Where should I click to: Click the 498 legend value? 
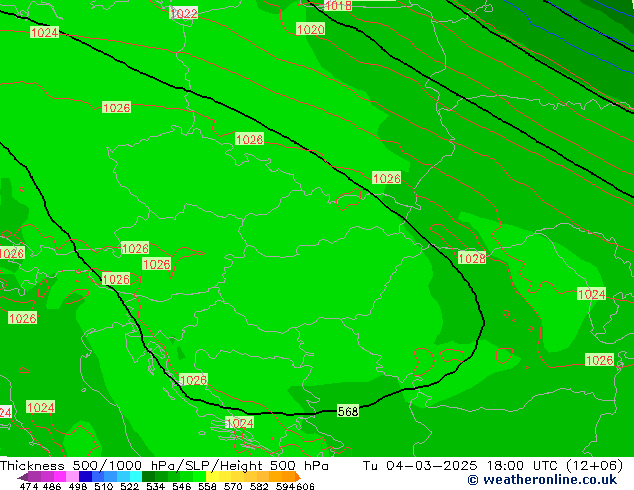(78, 486)
